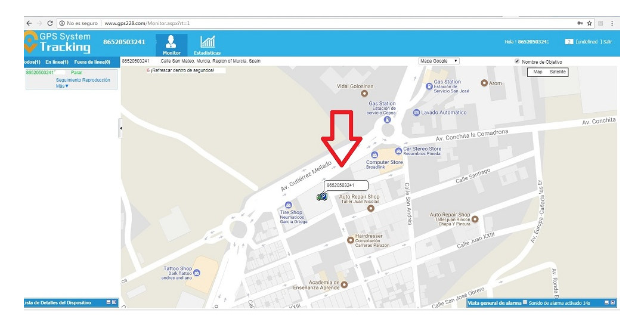Click the grey extension icon near menu
The width and height of the screenshot is (644, 328).
point(600,23)
